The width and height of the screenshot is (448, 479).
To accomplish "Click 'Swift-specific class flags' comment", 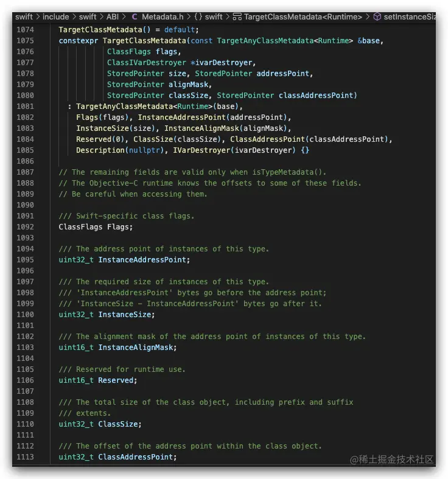I will 126,216.
